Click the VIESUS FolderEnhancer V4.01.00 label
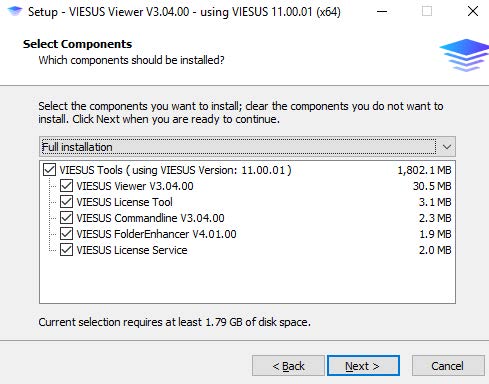489x384 pixels. pyautogui.click(x=156, y=234)
